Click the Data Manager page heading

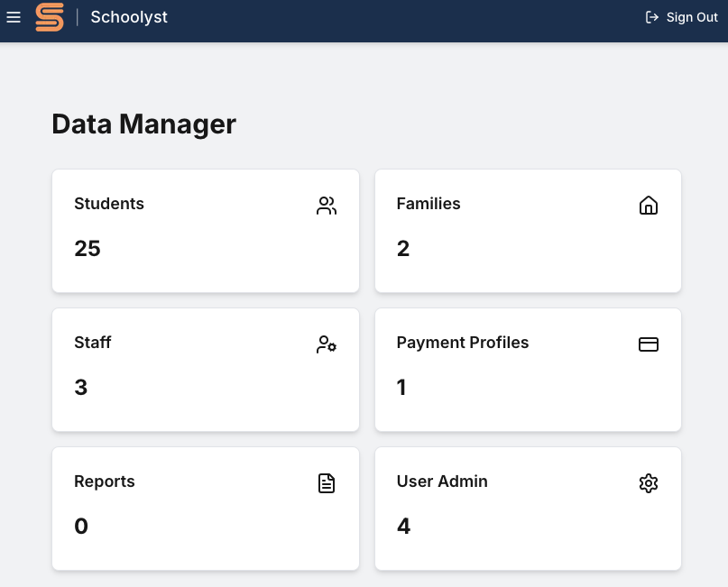tap(144, 124)
